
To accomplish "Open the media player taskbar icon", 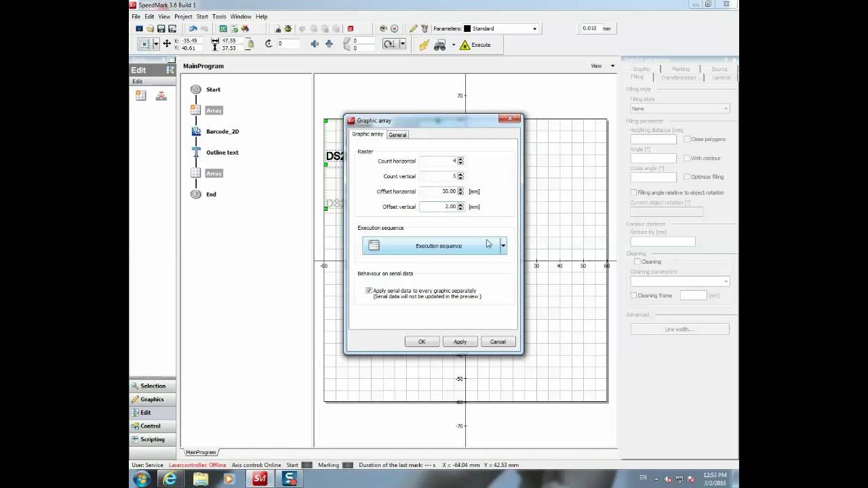I will point(229,479).
